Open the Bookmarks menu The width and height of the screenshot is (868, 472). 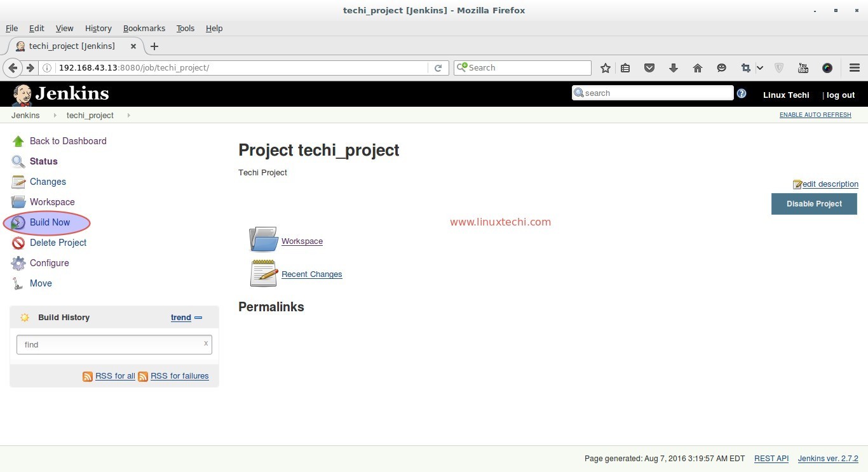144,28
